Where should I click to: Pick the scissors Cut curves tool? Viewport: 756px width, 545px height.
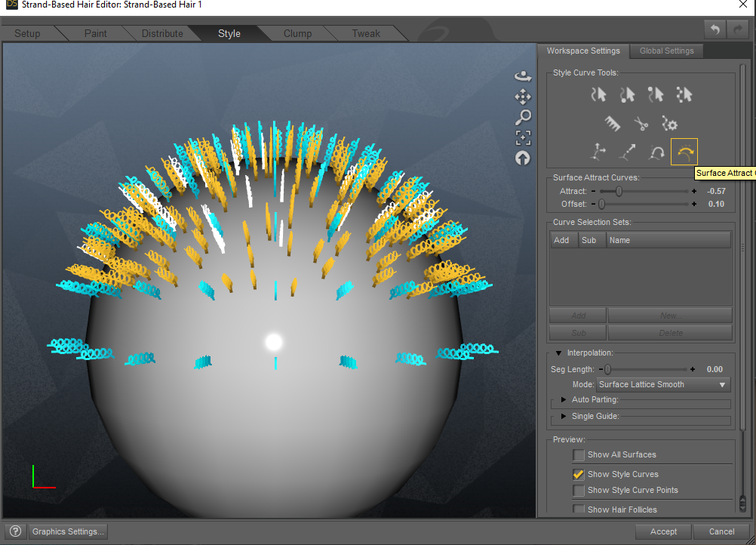click(641, 124)
